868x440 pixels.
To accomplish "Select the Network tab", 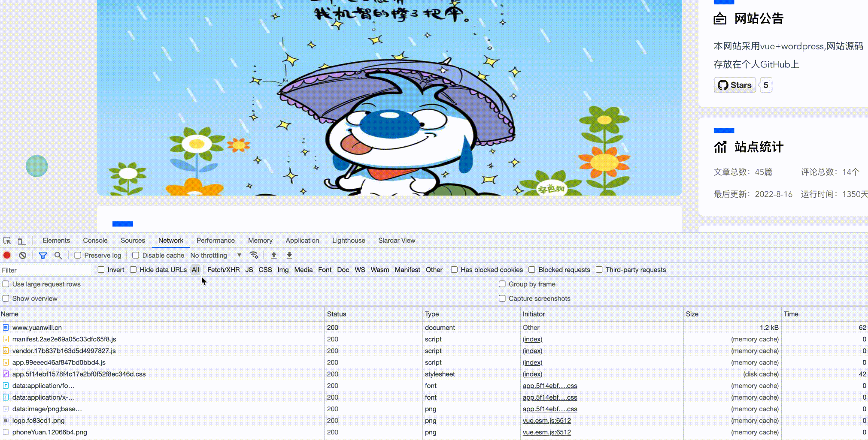I will (171, 241).
